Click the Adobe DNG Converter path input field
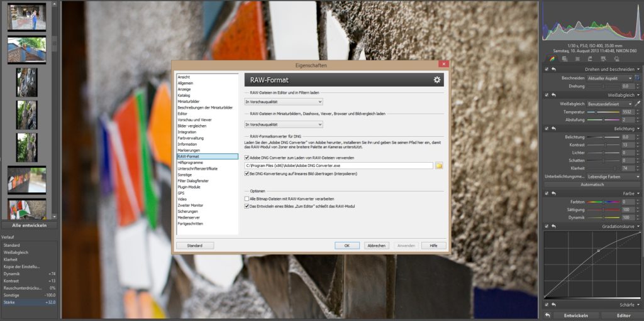 tap(339, 165)
